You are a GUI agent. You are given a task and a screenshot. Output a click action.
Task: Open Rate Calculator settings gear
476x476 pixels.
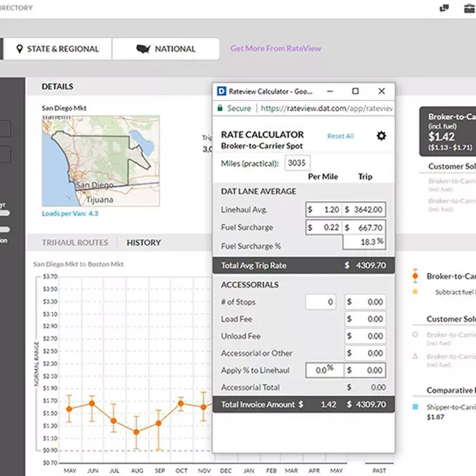click(381, 136)
